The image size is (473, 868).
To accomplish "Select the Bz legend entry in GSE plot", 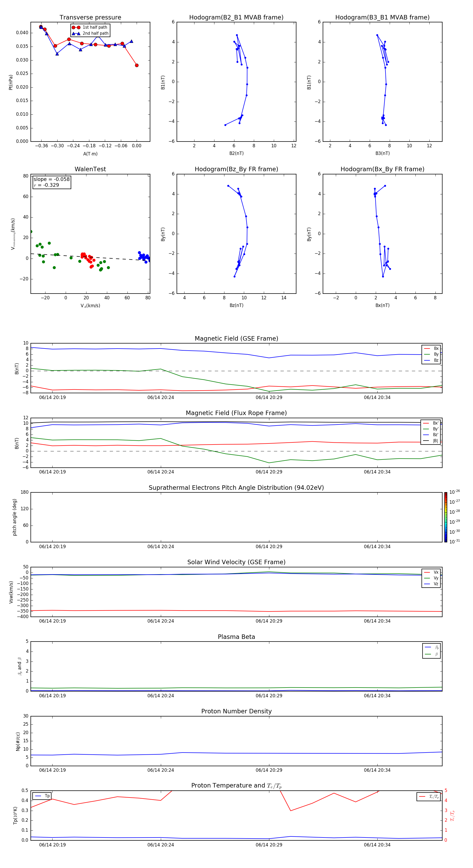I will pyautogui.click(x=431, y=360).
